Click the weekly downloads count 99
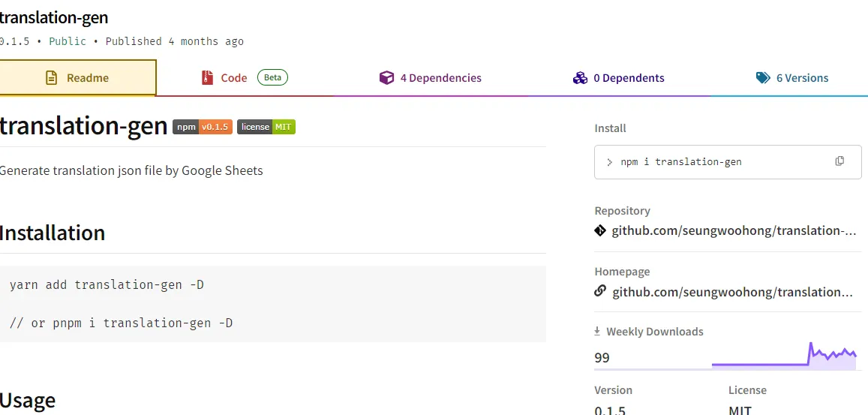 click(602, 358)
